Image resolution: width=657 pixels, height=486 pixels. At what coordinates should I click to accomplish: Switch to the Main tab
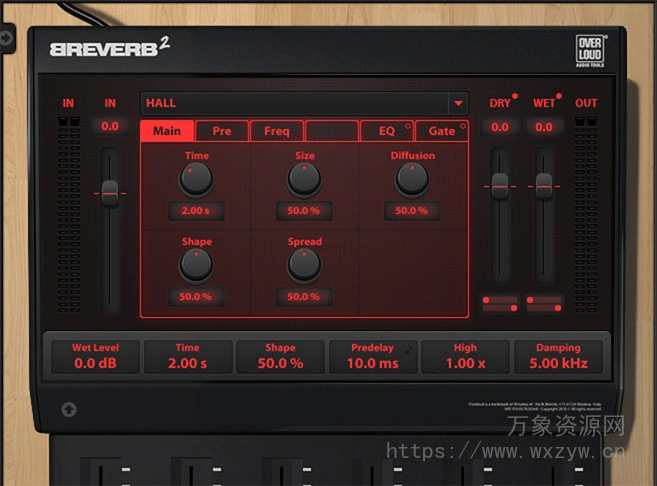167,131
